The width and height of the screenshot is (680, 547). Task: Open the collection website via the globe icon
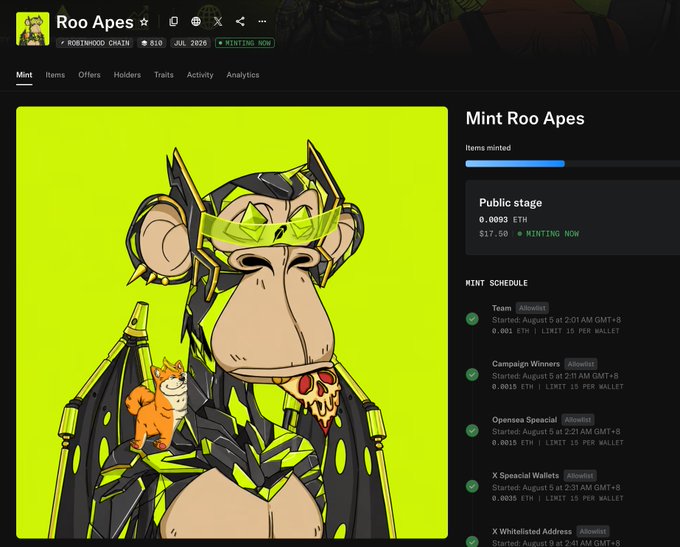tap(196, 21)
